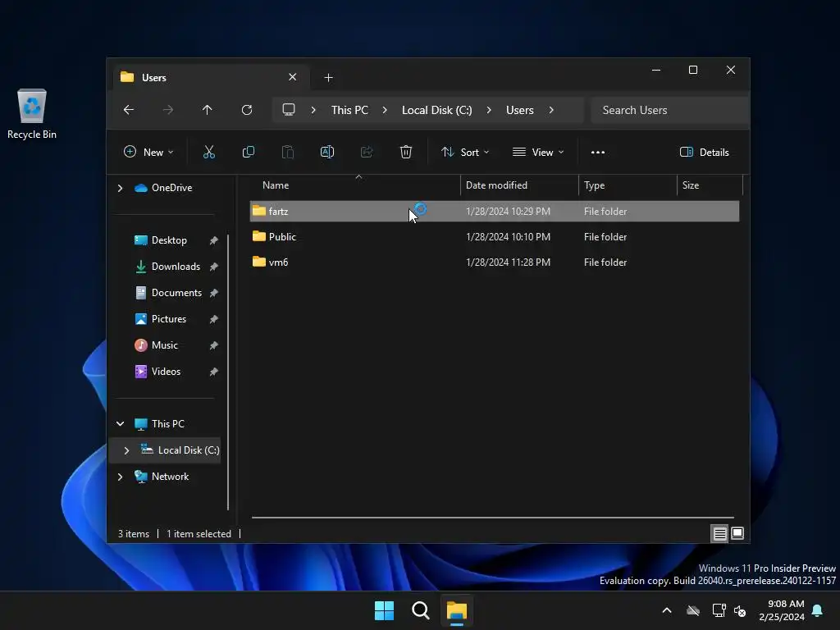Screen dimensions: 840x630
Task: Select the fartz folder
Action: (x=494, y=211)
